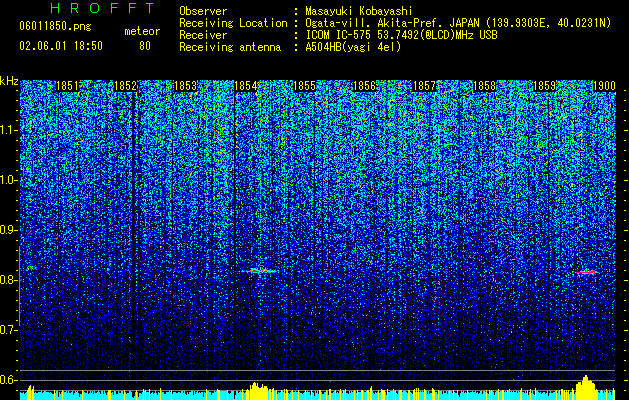Click the 0.8 kHz axis label
The height and width of the screenshot is (400, 629).
coord(9,280)
